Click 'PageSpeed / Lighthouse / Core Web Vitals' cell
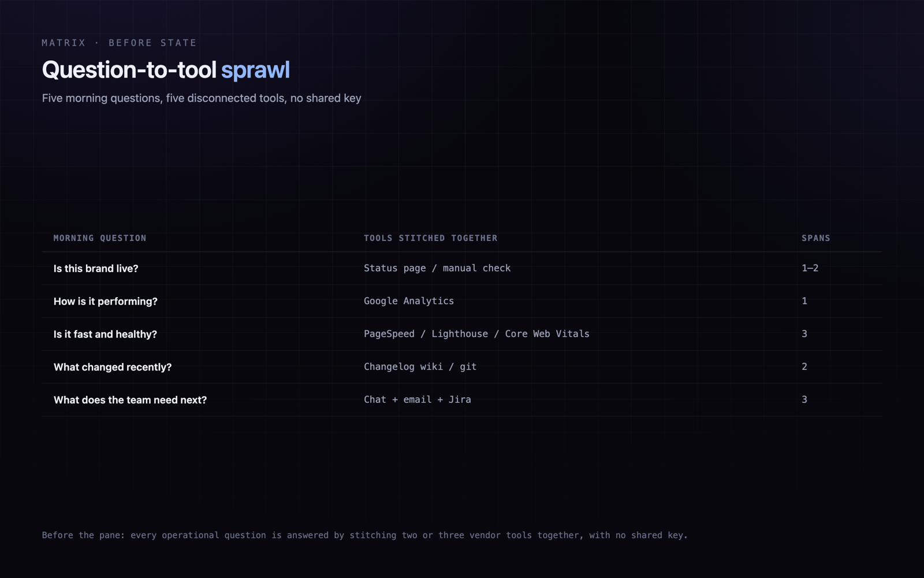This screenshot has height=578, width=924. [476, 334]
